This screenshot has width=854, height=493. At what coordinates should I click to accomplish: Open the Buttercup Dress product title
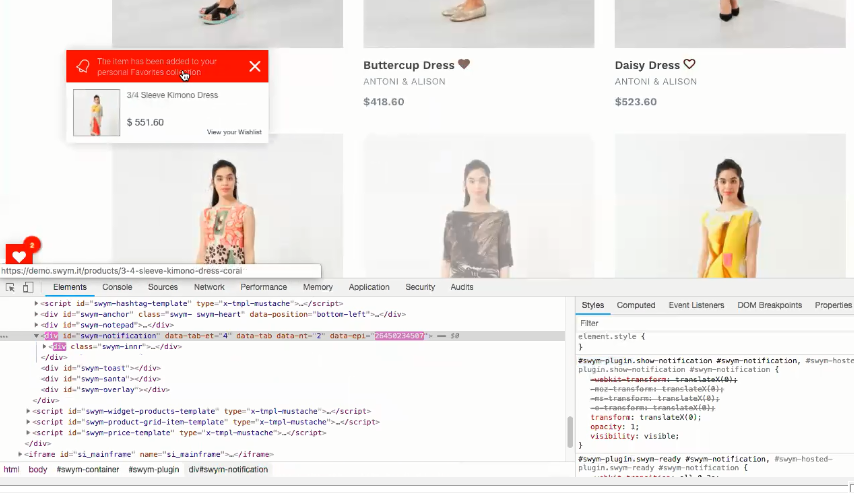[408, 65]
